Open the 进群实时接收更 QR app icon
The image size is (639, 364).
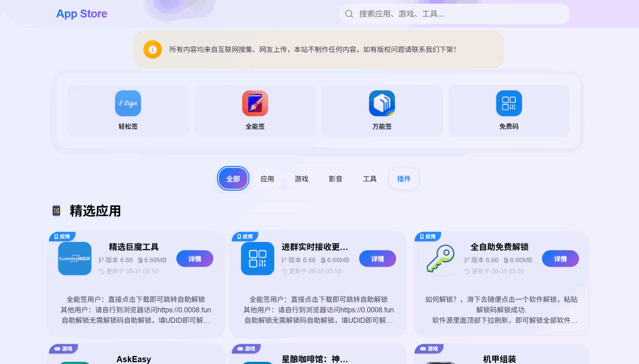[257, 258]
